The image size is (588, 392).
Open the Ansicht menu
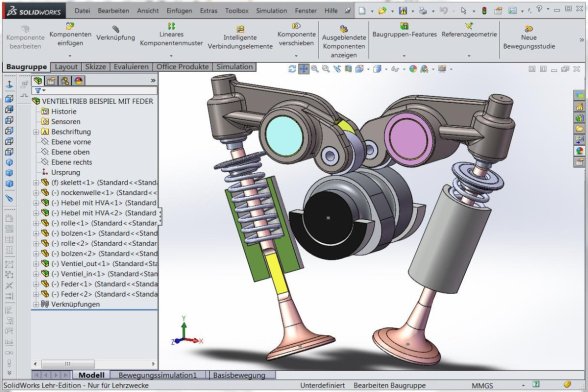[x=148, y=11]
